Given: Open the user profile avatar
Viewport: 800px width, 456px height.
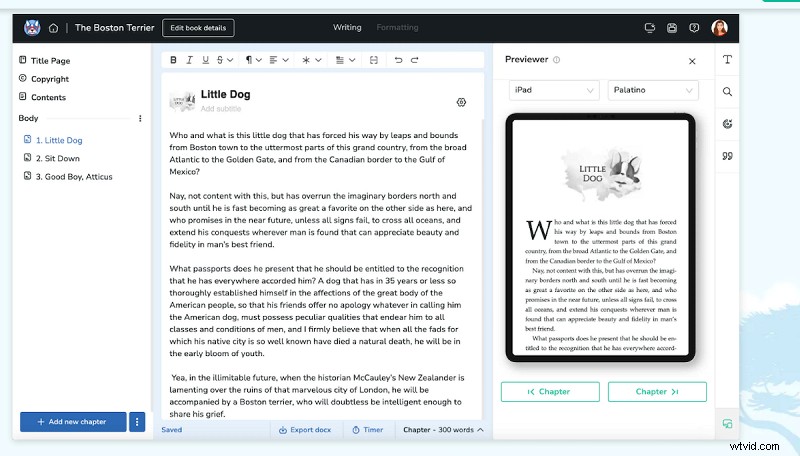Looking at the screenshot, I should point(719,28).
